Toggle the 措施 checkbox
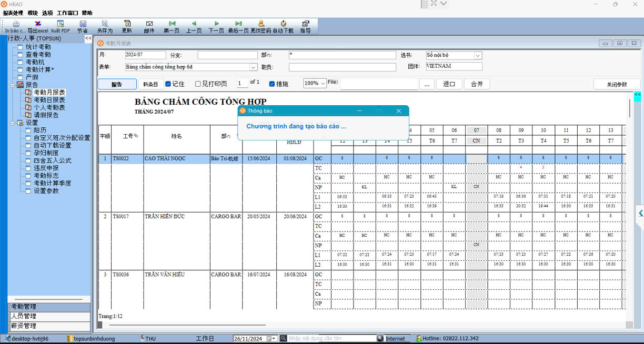The image size is (644, 344). click(x=272, y=84)
